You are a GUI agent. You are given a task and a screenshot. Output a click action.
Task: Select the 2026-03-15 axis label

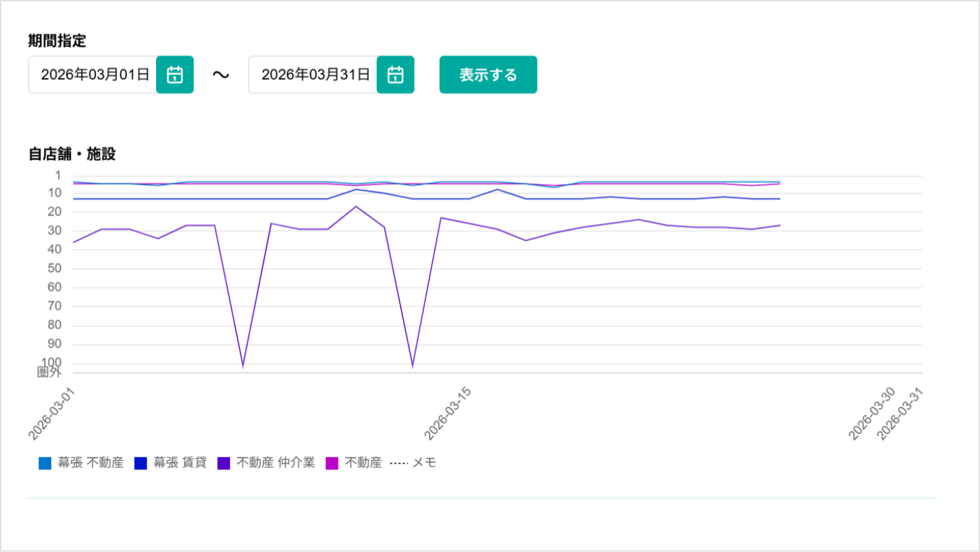447,414
